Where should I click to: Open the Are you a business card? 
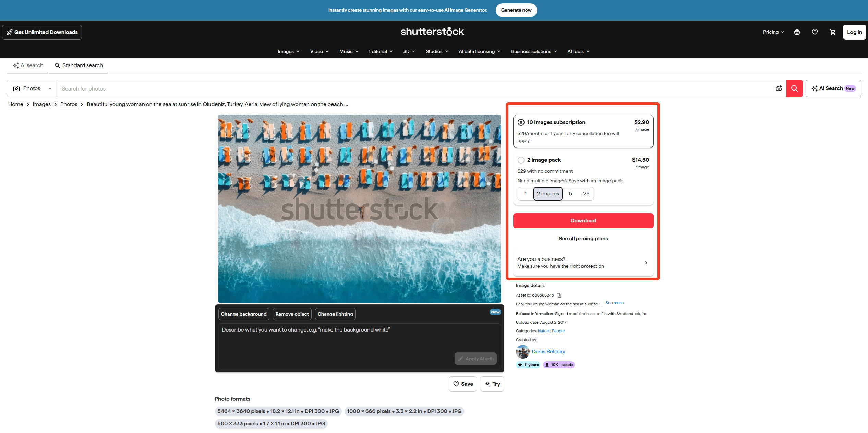point(583,263)
